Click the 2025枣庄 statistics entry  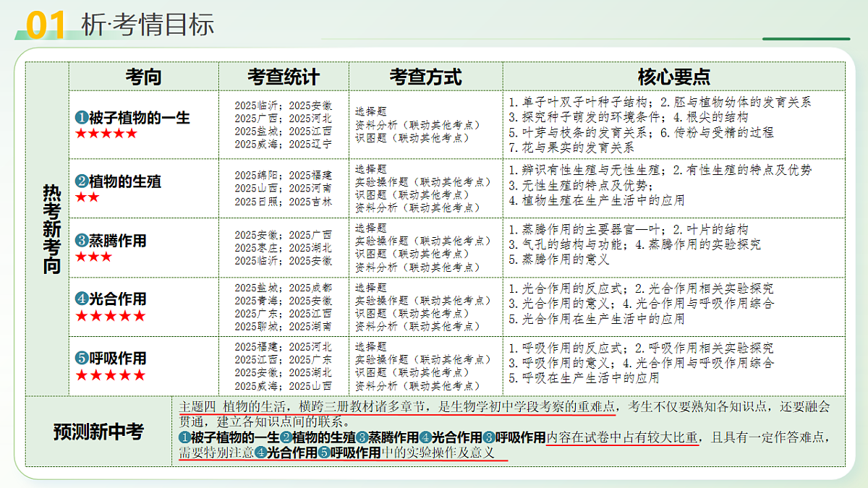click(x=258, y=247)
